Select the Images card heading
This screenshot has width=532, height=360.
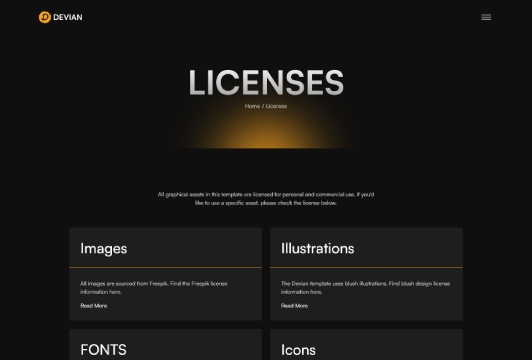coord(104,249)
